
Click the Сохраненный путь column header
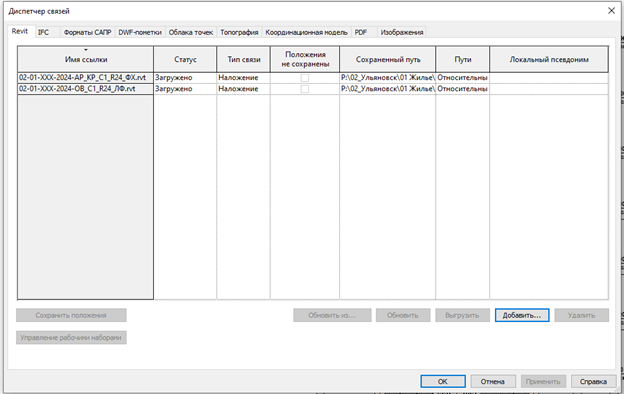point(388,59)
